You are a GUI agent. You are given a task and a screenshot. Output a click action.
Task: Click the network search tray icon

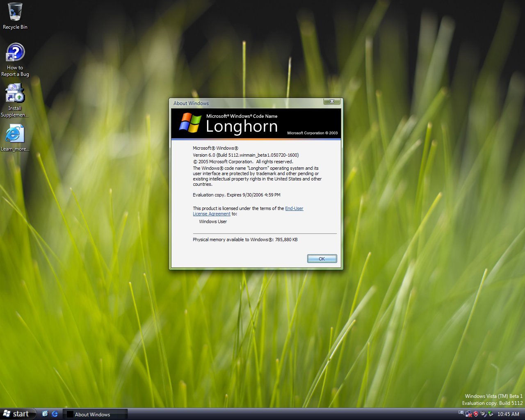pos(461,413)
